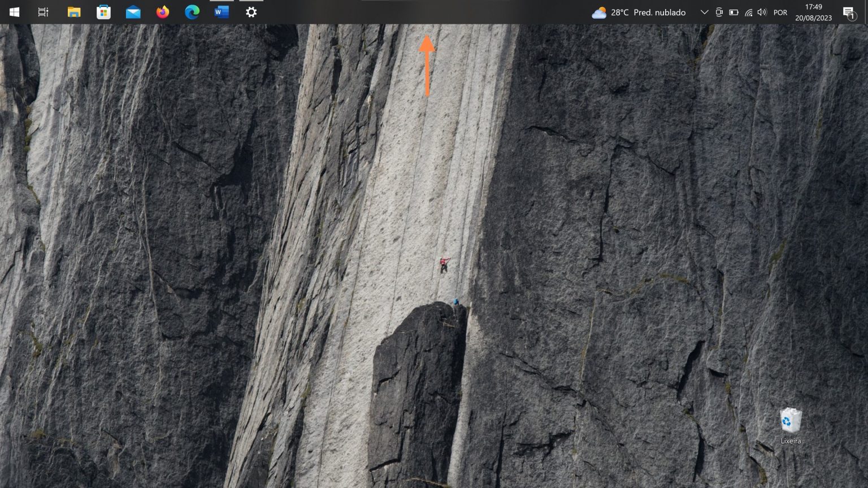Open the Microsoft Store app

point(103,12)
